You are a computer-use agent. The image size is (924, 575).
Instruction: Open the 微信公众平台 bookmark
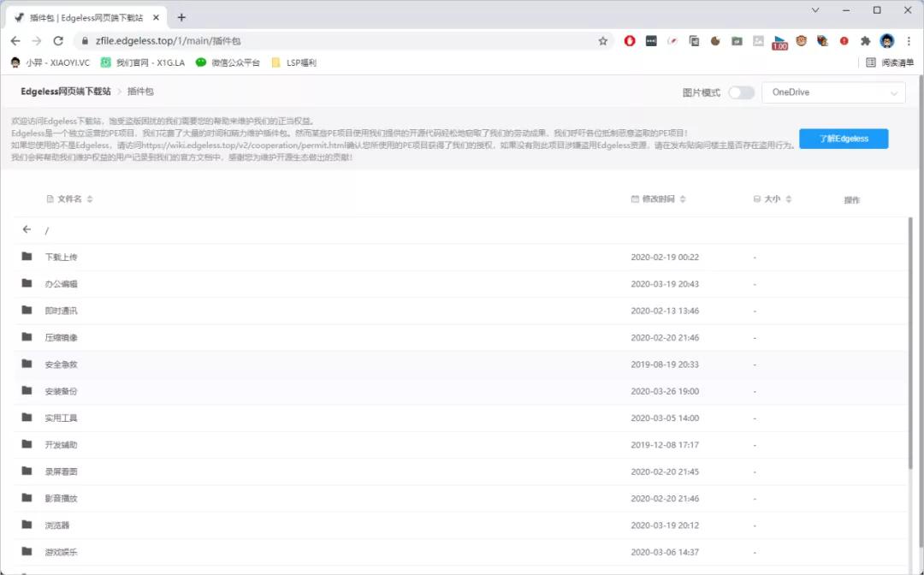click(x=228, y=62)
